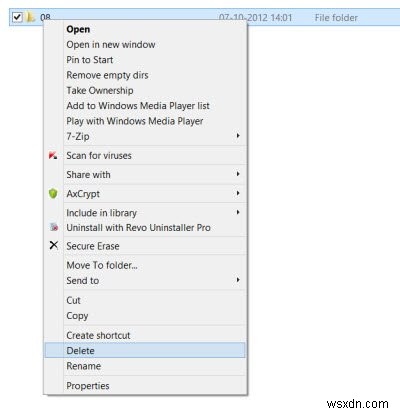Open Properties from the context menu

click(x=145, y=386)
